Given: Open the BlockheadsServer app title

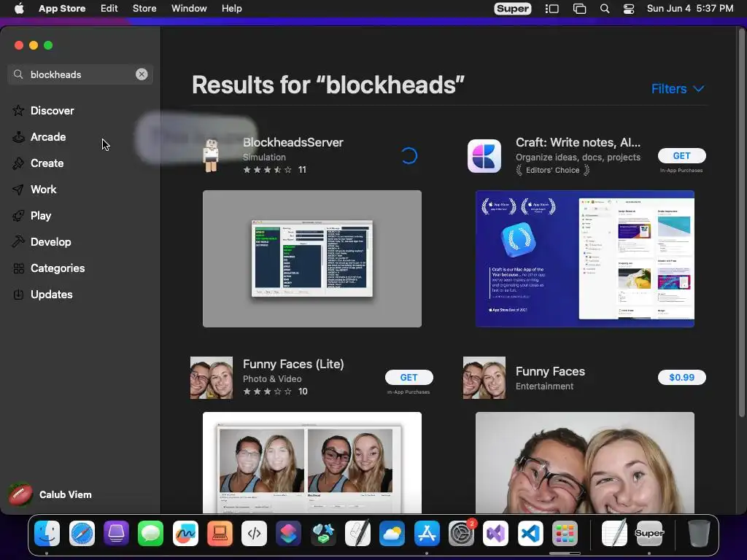Looking at the screenshot, I should (293, 142).
